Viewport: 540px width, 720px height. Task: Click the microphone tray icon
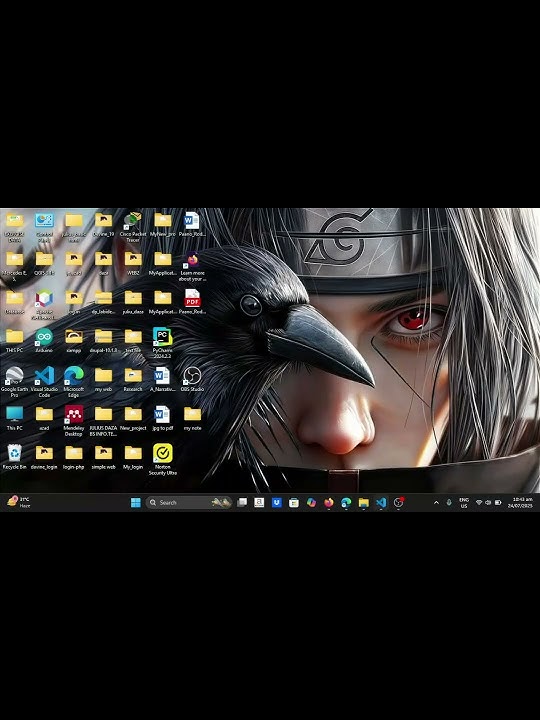449,503
